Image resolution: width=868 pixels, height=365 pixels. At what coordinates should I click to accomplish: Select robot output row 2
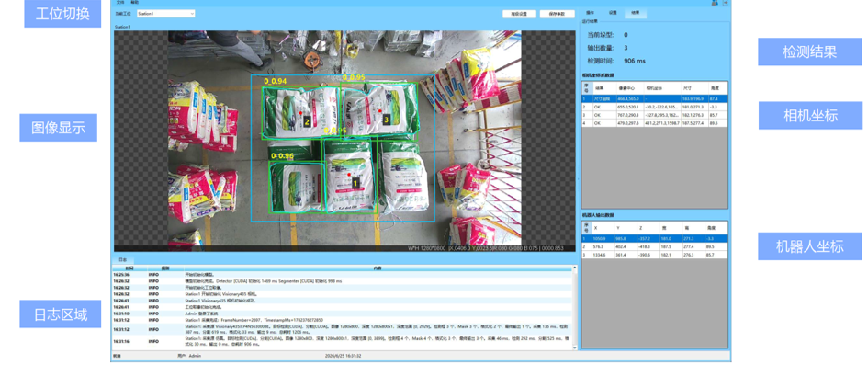tap(654, 245)
